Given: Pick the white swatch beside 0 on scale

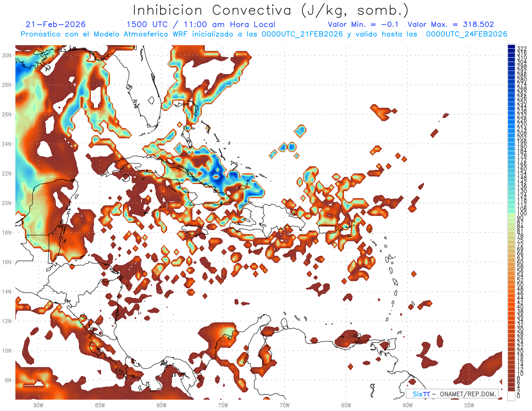Looking at the screenshot, I should click(x=511, y=396).
